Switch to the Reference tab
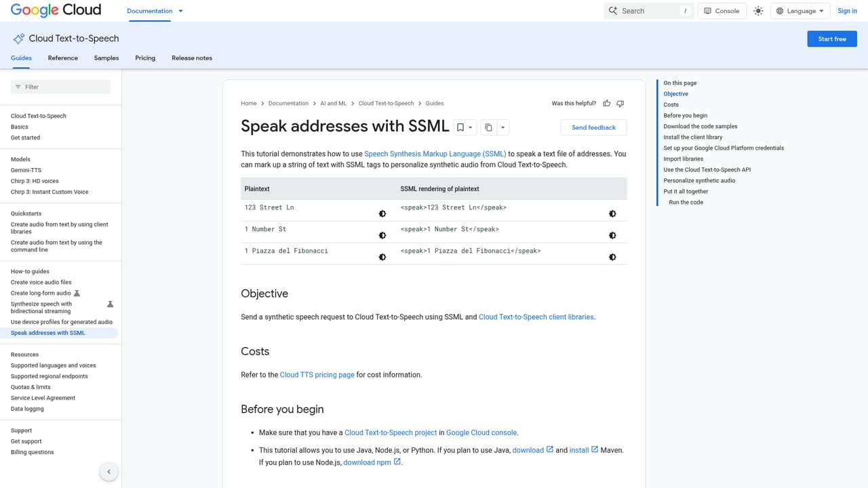Image resolution: width=868 pixels, height=488 pixels. click(x=63, y=58)
